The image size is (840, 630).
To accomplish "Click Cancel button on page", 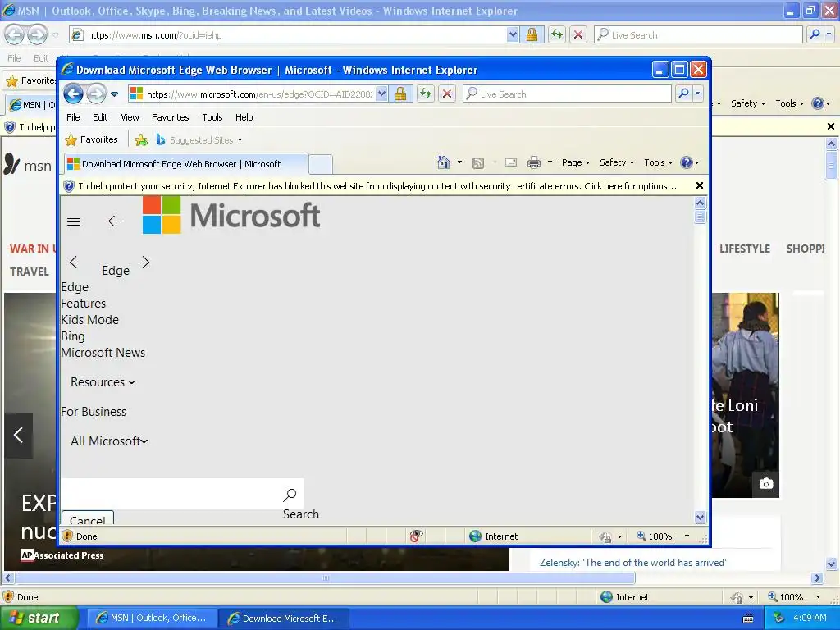I will coord(88,518).
